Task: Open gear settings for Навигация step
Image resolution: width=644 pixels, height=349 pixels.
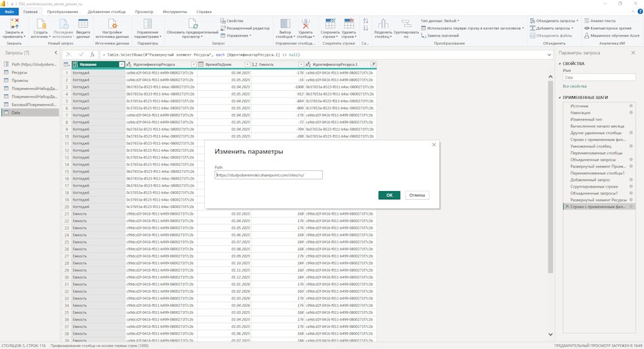Action: point(631,112)
